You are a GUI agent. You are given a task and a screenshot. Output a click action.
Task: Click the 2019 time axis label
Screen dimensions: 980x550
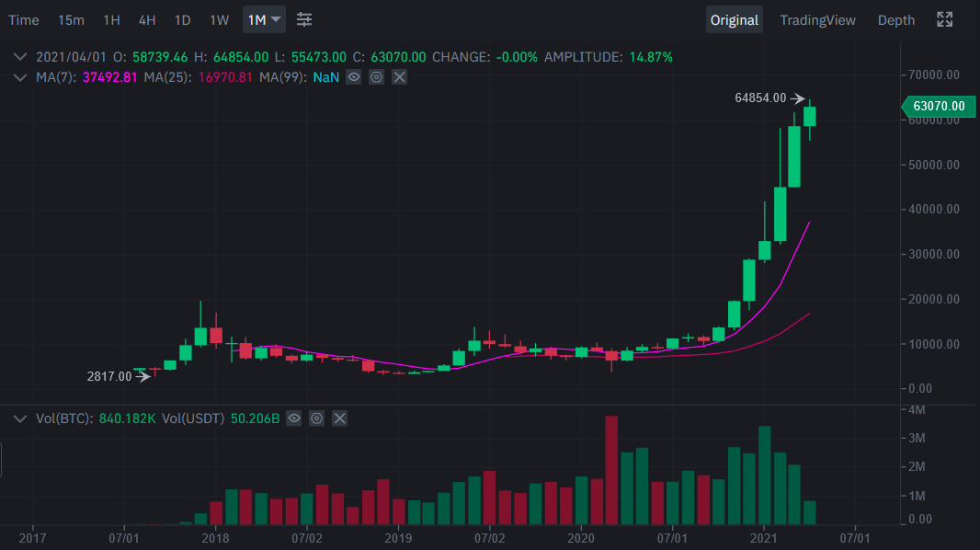[398, 538]
